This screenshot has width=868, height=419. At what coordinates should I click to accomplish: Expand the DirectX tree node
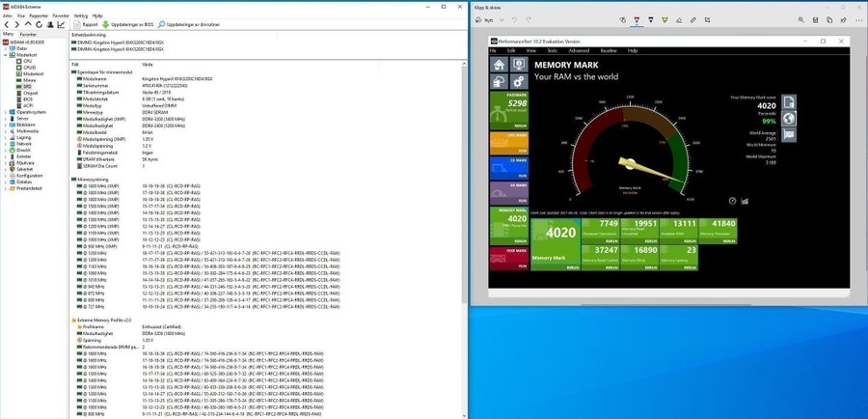pos(6,151)
